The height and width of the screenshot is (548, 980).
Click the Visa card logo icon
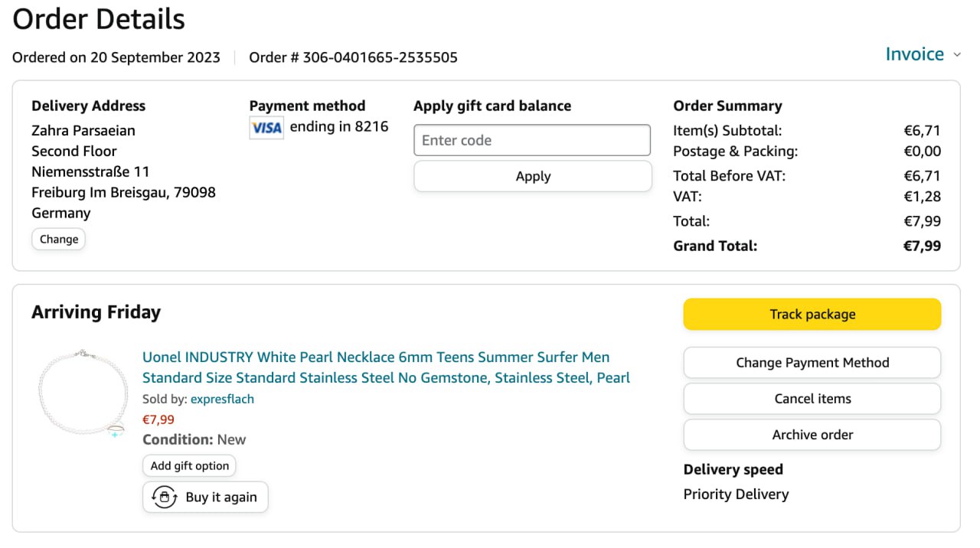pos(266,128)
